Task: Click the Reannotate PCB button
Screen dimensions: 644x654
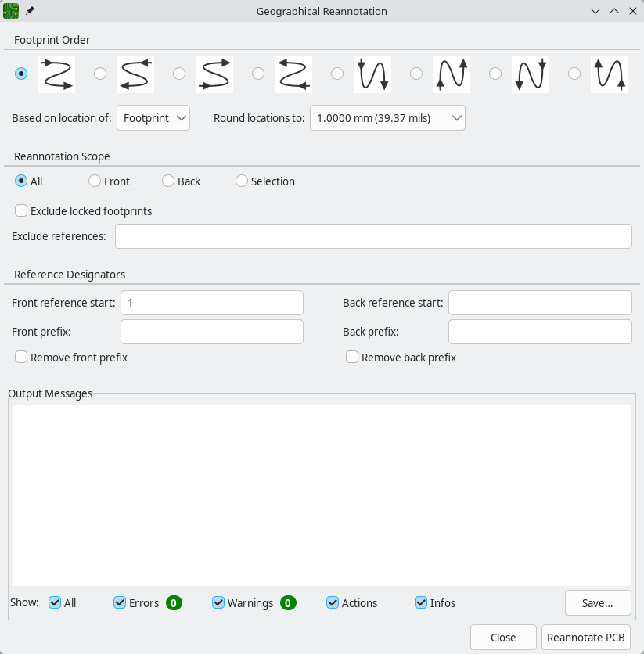Action: coord(586,638)
